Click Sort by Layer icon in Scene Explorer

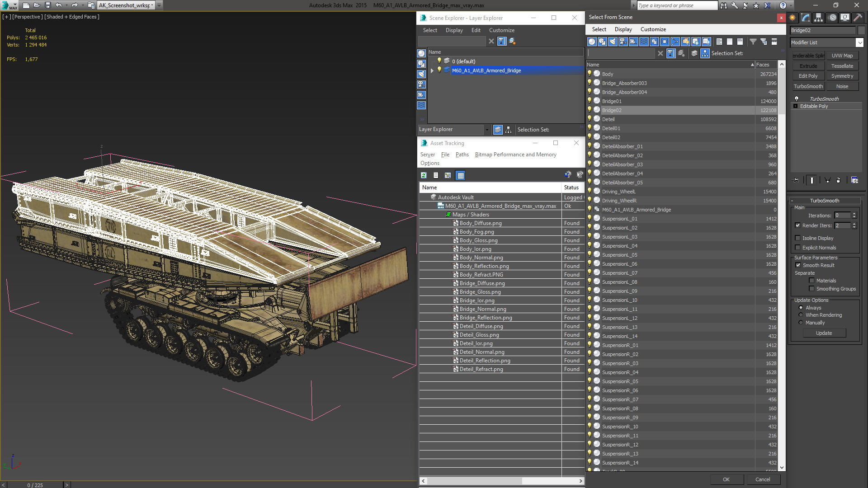click(498, 130)
